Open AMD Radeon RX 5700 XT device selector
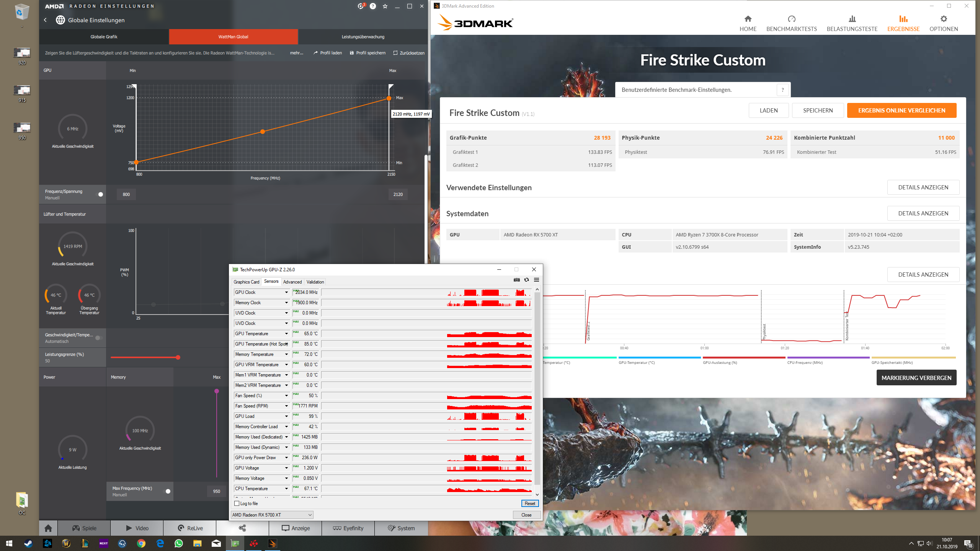980x551 pixels. (272, 515)
